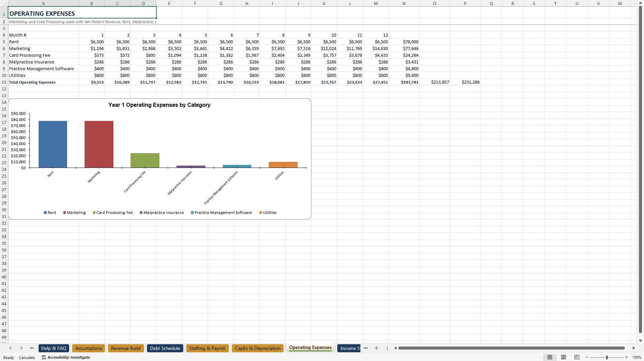Image resolution: width=644 pixels, height=361 pixels.
Task: Select row 11 header
Action: click(4, 82)
